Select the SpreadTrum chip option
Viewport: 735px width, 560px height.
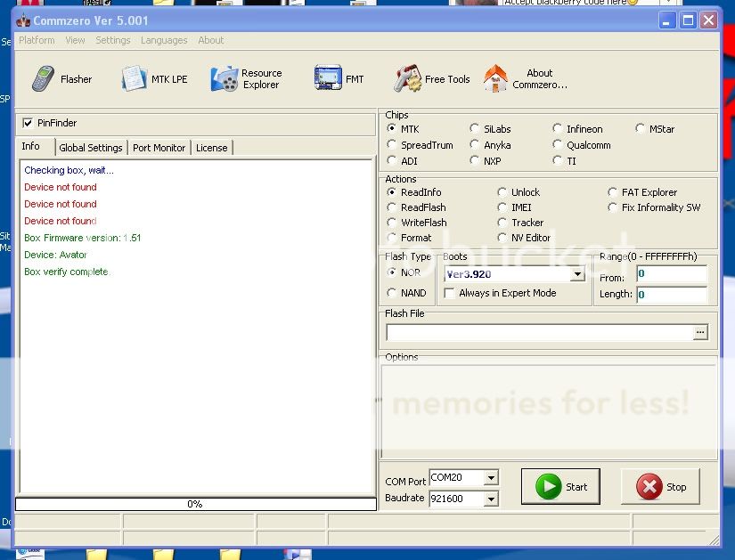(x=393, y=145)
